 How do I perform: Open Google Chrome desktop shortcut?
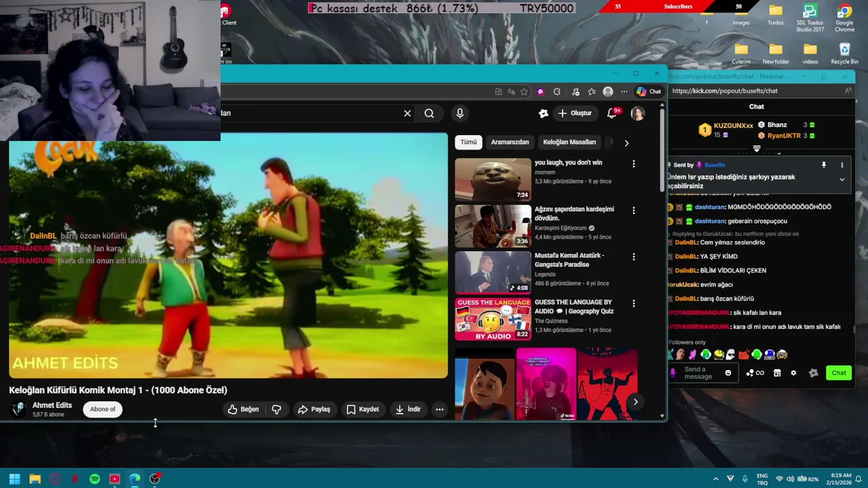click(844, 18)
